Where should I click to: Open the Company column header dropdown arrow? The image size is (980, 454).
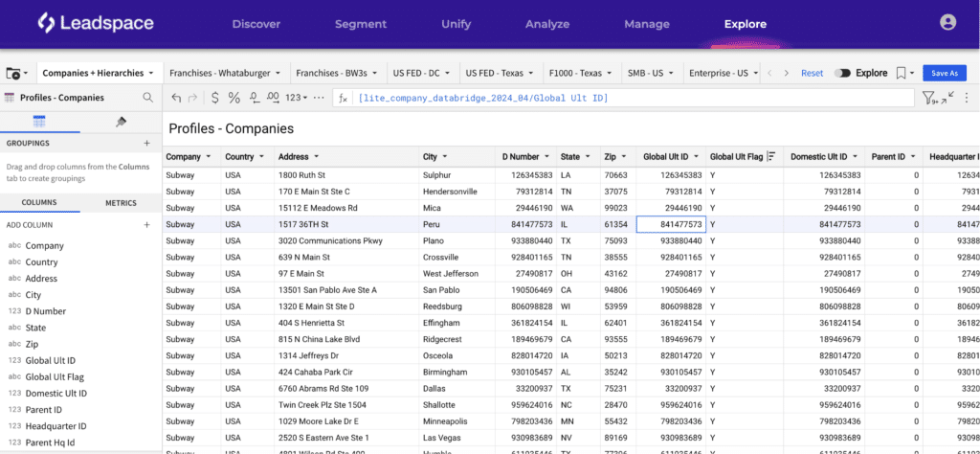tap(208, 157)
